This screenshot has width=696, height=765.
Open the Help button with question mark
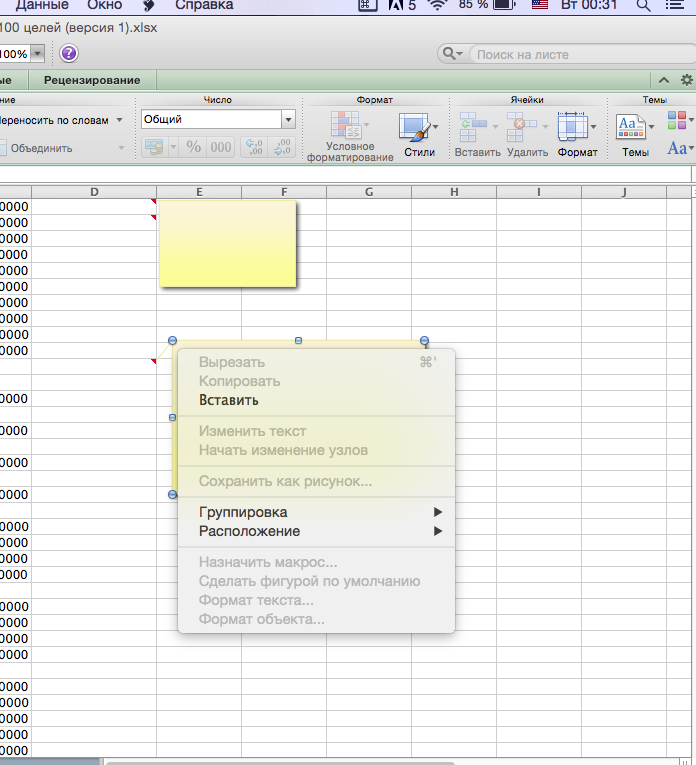(x=69, y=53)
